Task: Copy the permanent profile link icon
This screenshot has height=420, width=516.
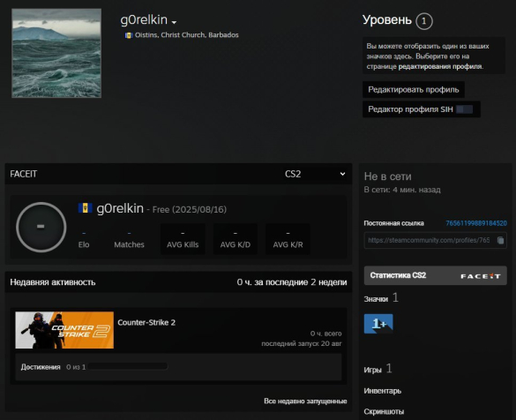Action: (500, 240)
